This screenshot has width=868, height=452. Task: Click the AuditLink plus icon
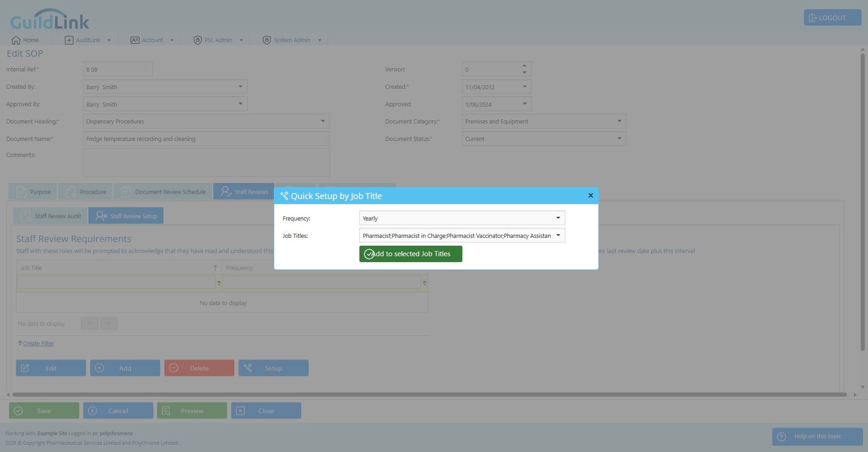coord(69,40)
